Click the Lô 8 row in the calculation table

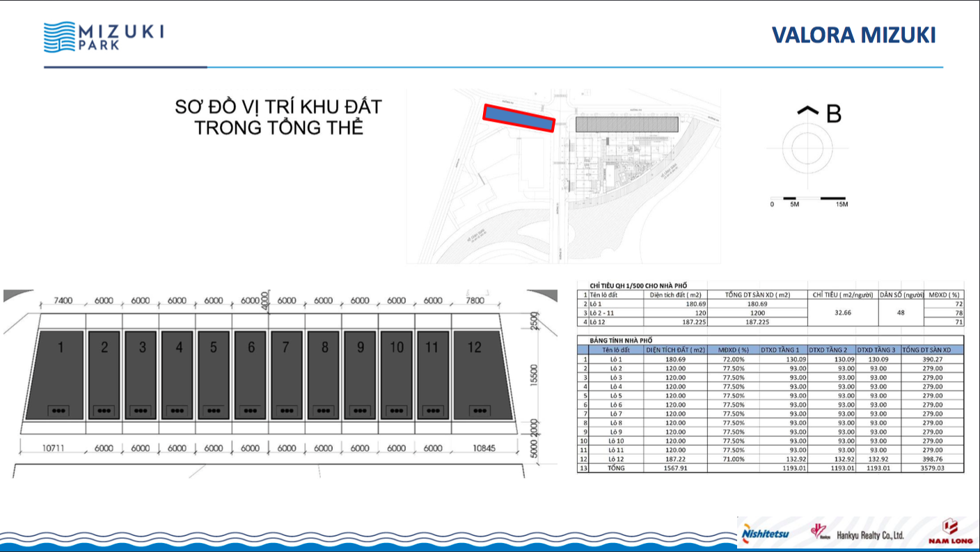click(x=770, y=423)
